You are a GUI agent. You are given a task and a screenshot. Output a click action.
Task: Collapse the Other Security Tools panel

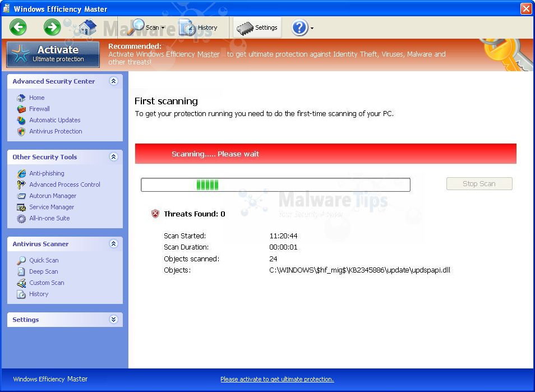pyautogui.click(x=114, y=156)
